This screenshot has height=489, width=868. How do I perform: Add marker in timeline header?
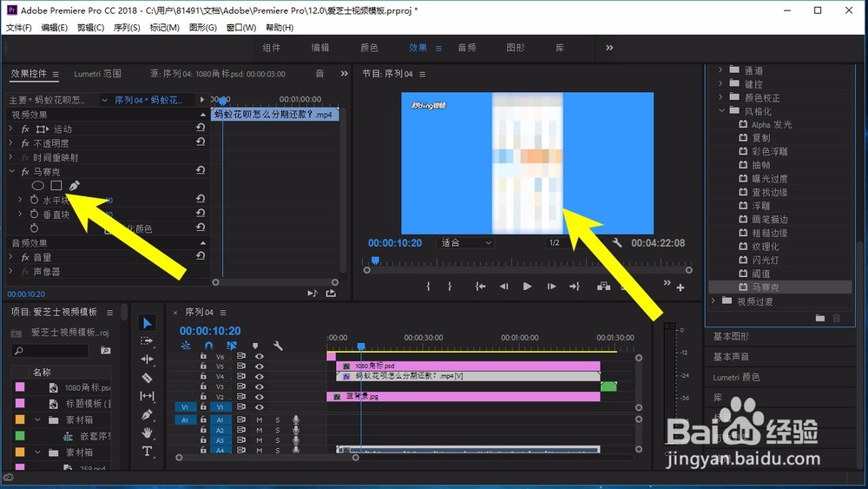click(x=255, y=346)
